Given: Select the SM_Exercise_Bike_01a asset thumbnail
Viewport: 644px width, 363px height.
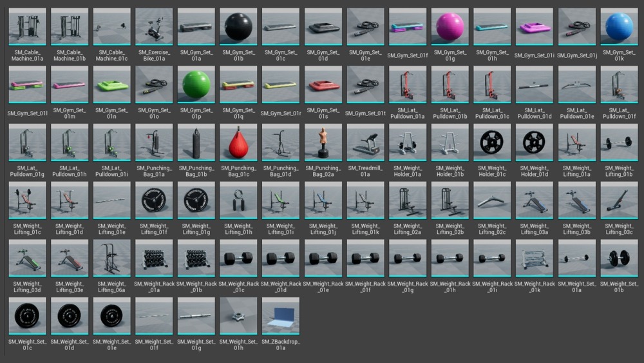Looking at the screenshot, I should (x=154, y=26).
